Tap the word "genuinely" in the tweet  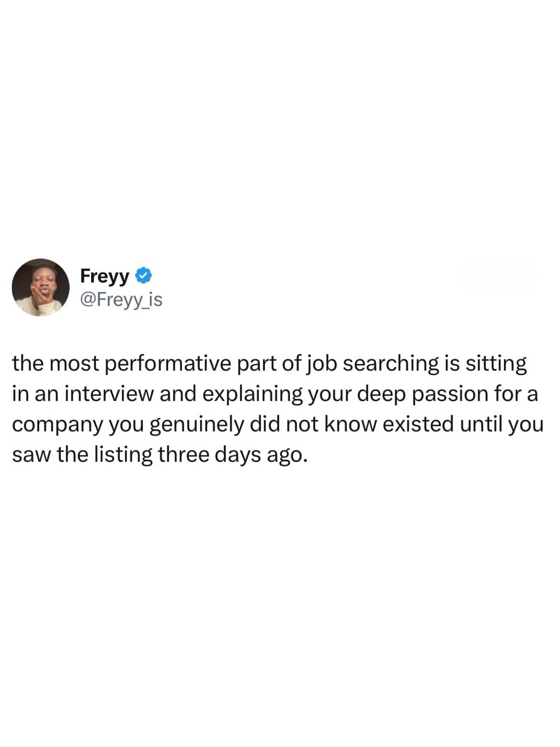pos(196,425)
